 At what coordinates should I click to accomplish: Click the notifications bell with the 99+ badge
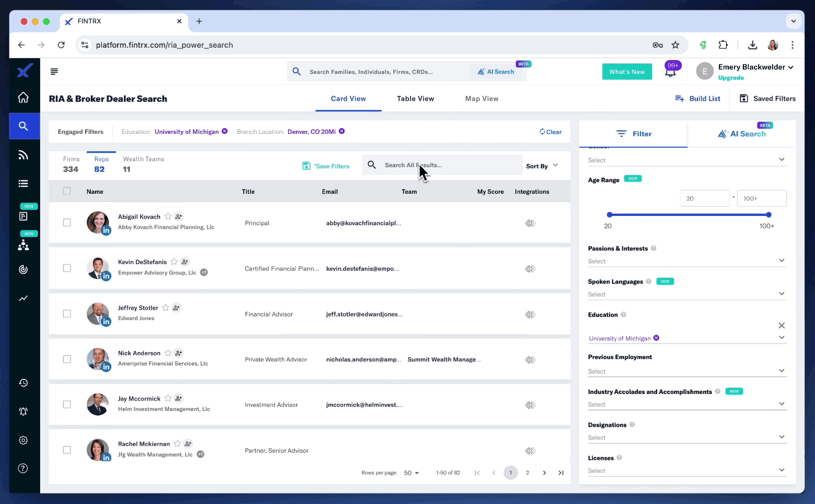[671, 72]
